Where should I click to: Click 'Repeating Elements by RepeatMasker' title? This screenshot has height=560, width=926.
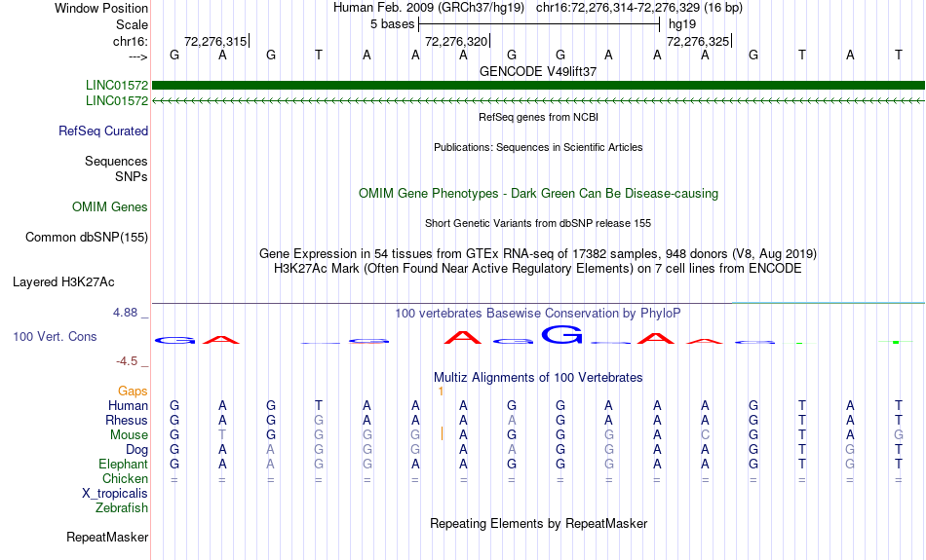point(539,524)
